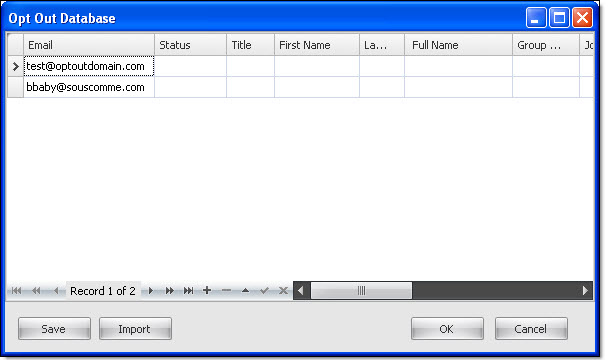Go to first record in navigator
605x360 pixels.
click(x=17, y=291)
